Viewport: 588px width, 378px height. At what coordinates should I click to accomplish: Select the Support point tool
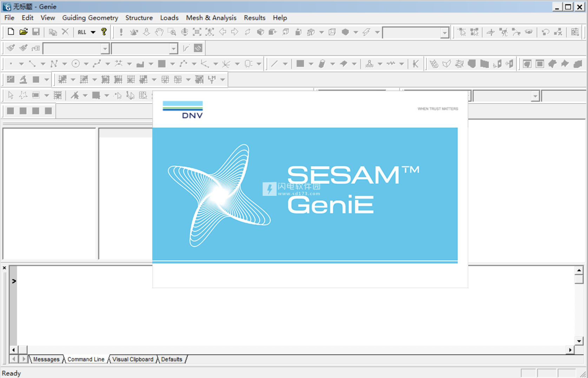point(369,64)
